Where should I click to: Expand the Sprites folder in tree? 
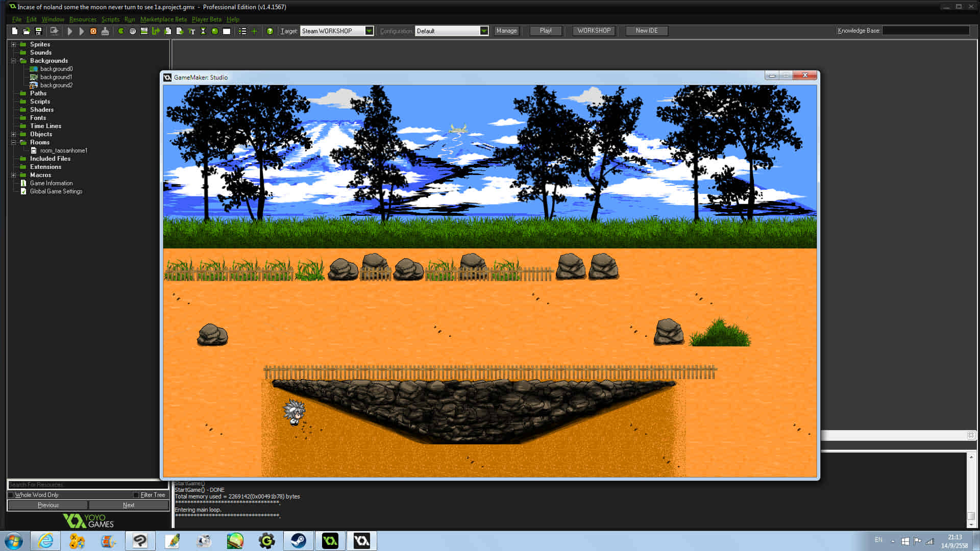tap(14, 44)
